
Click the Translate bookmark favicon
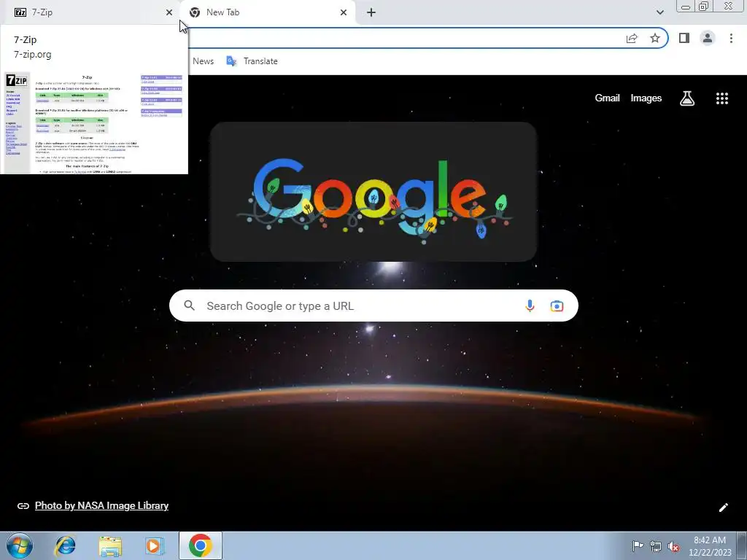click(231, 61)
